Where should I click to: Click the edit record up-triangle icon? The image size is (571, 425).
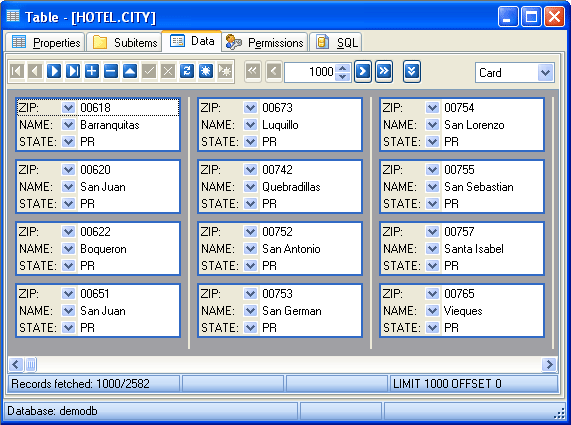click(x=130, y=71)
